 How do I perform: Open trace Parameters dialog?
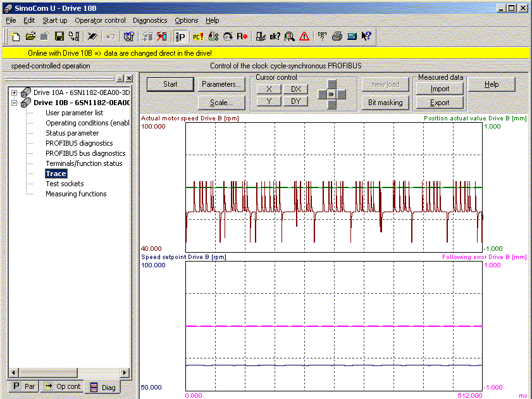tap(221, 84)
